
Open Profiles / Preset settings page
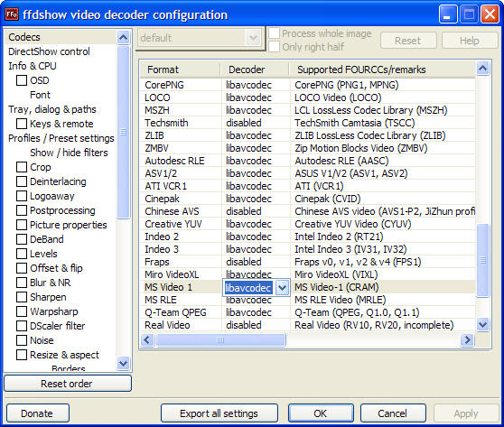point(61,138)
